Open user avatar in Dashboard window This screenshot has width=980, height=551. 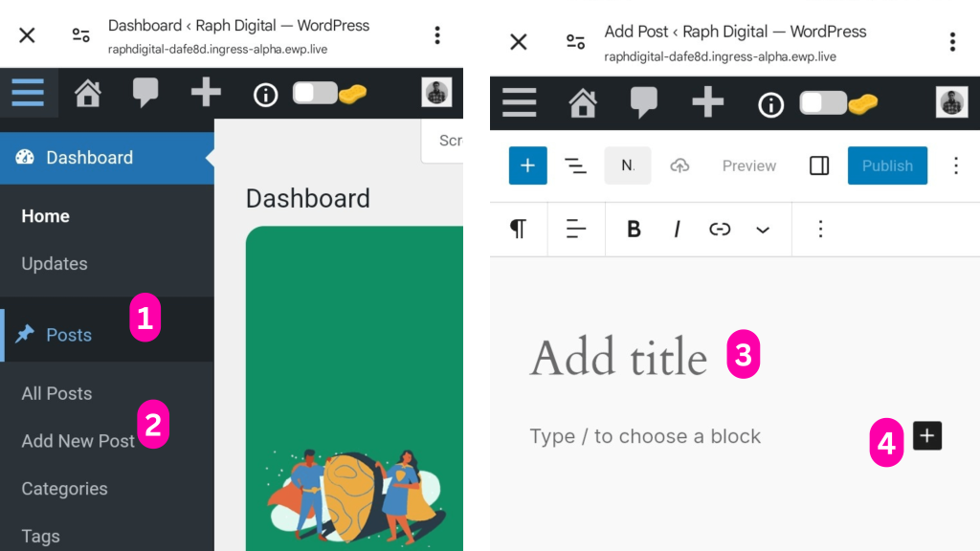436,93
